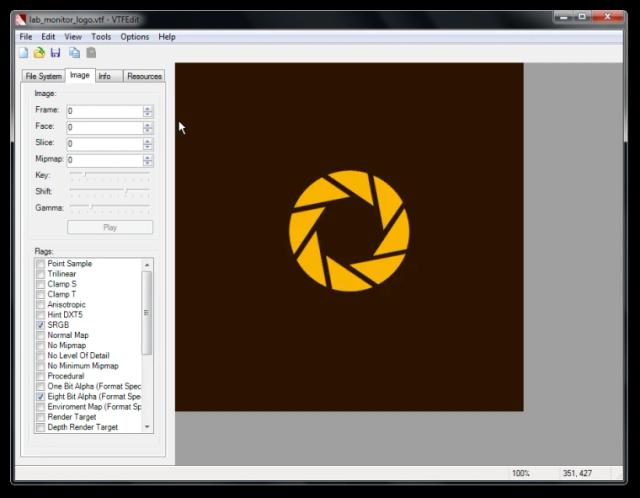Switch to the File System tab
This screenshot has width=640, height=498.
point(43,76)
